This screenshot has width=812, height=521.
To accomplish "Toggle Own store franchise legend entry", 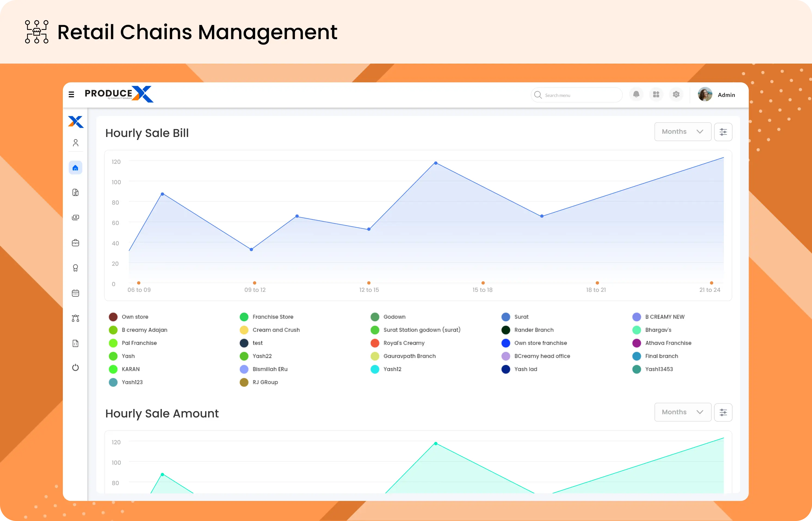I will click(x=534, y=343).
